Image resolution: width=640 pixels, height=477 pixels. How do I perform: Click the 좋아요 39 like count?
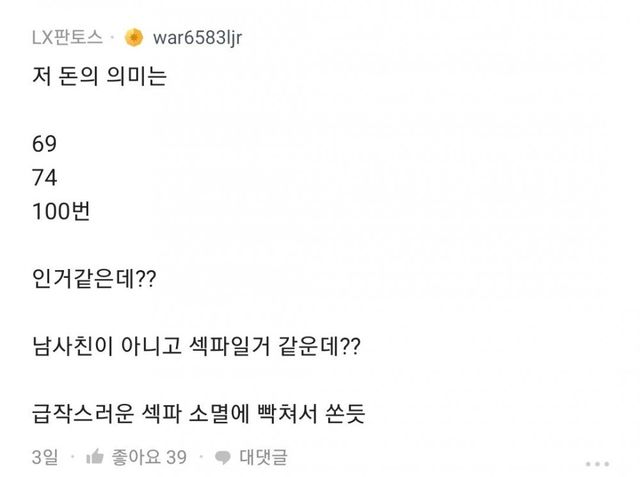[x=150, y=457]
